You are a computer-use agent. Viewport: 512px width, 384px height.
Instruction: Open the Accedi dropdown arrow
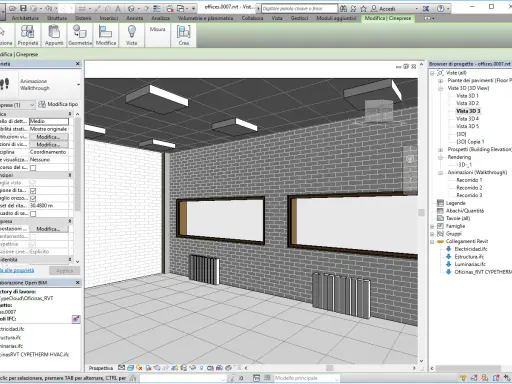[417, 9]
